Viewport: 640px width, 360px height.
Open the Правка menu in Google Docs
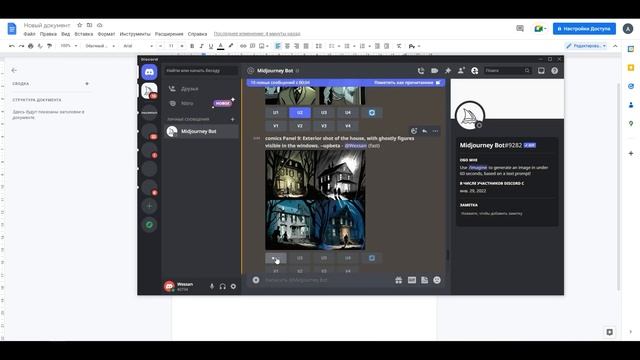click(x=48, y=34)
